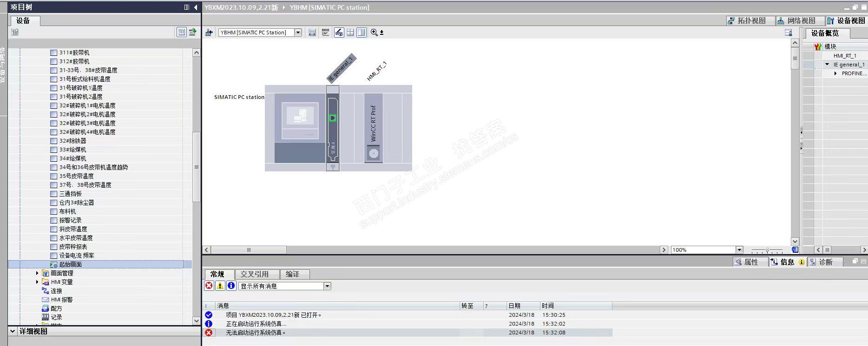Screen dimensions: 868x346
Task: Click the overview navigation icon beside zoom slider
Action: tap(795, 250)
